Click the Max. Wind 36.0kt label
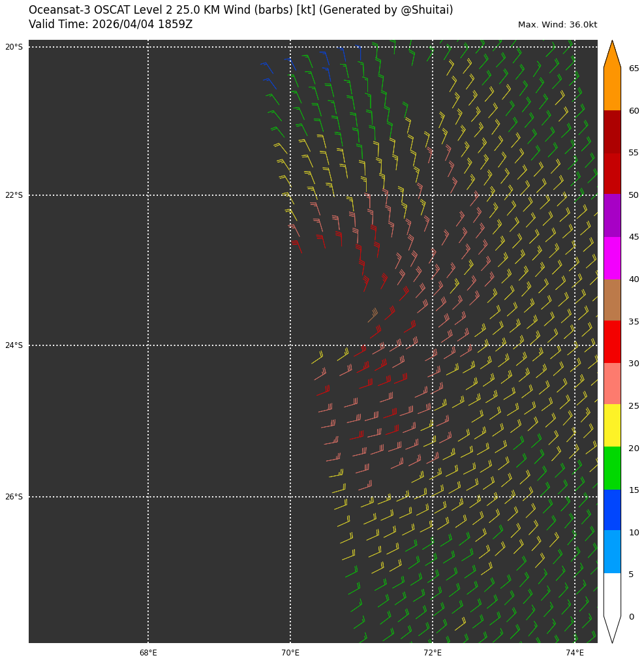The width and height of the screenshot is (644, 662). (557, 25)
